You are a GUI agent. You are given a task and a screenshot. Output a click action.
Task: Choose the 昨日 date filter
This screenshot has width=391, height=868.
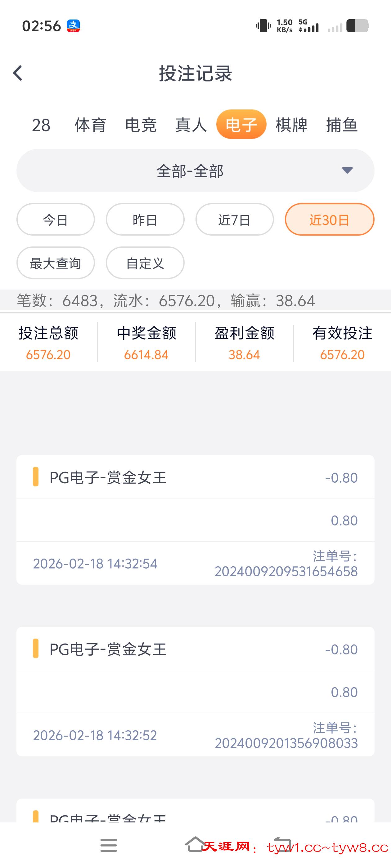(145, 220)
